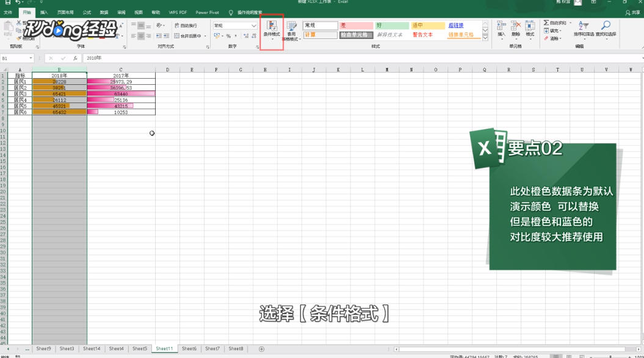The width and height of the screenshot is (644, 358).
Task: Toggle bottom vertical align button
Action: click(x=148, y=26)
